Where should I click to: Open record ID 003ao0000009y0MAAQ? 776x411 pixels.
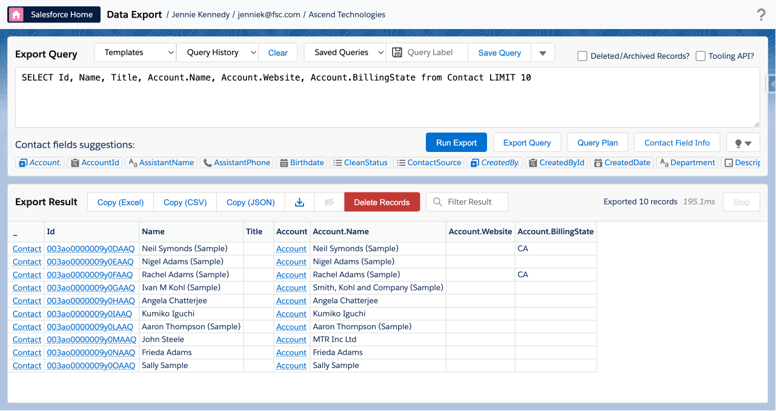pos(91,340)
